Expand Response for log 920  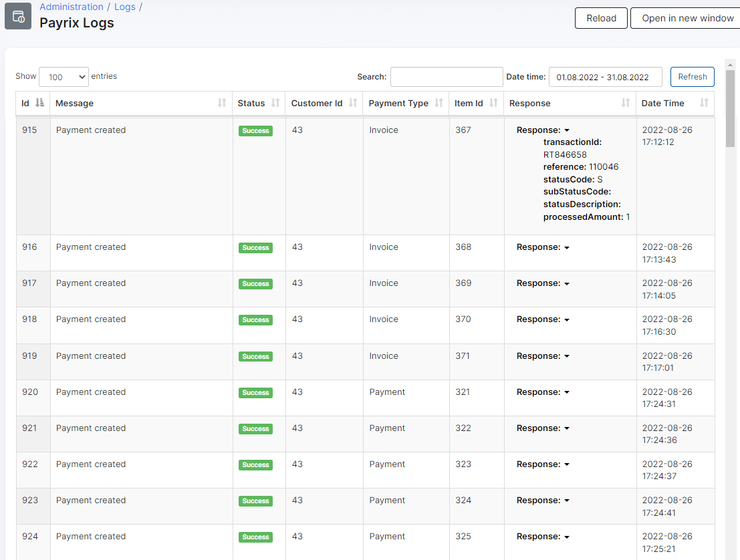click(x=543, y=392)
